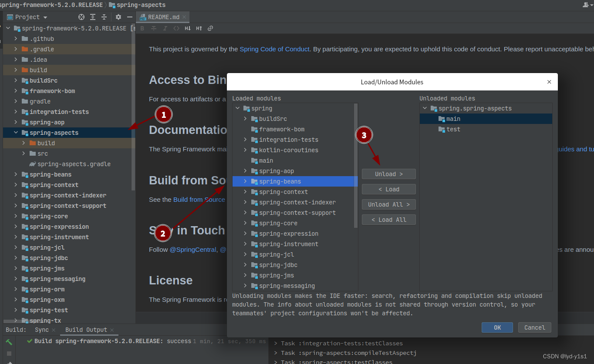Toggle bold in the markdown toolbar

coord(142,28)
